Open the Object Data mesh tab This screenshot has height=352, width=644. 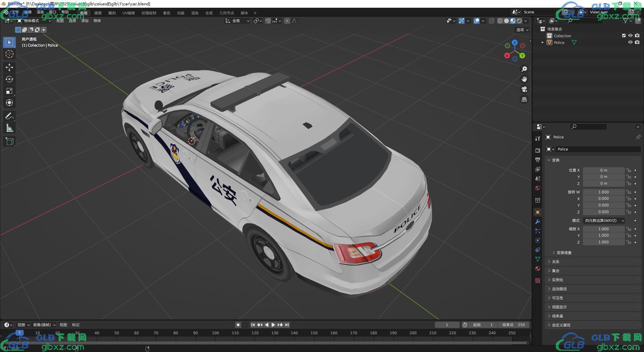coord(538,259)
